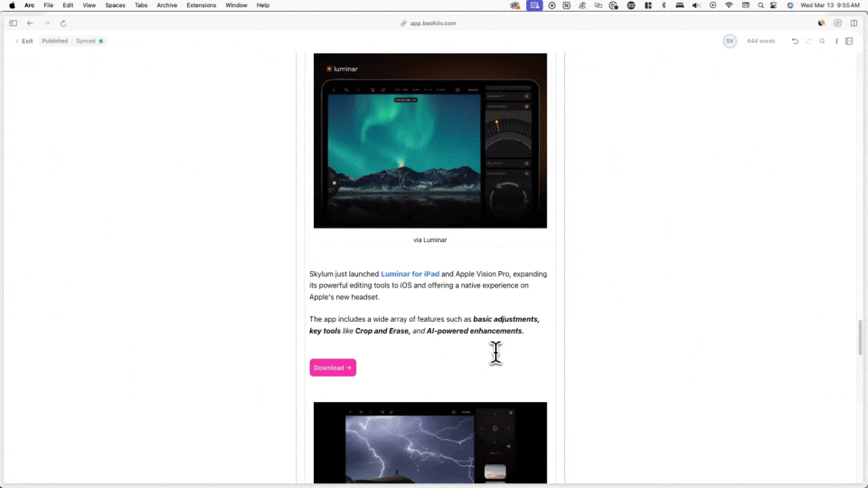Click the app.beehiiv.com address bar

(x=428, y=23)
